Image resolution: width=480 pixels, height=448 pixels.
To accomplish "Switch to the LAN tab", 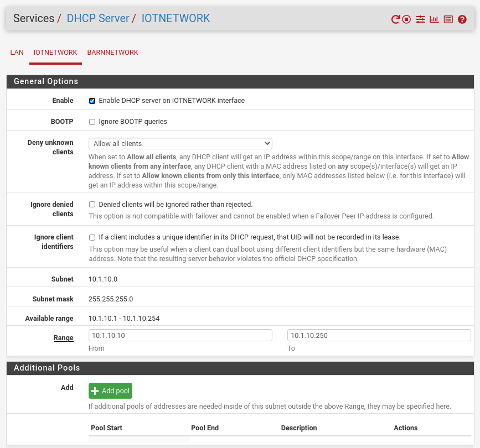I will click(17, 53).
